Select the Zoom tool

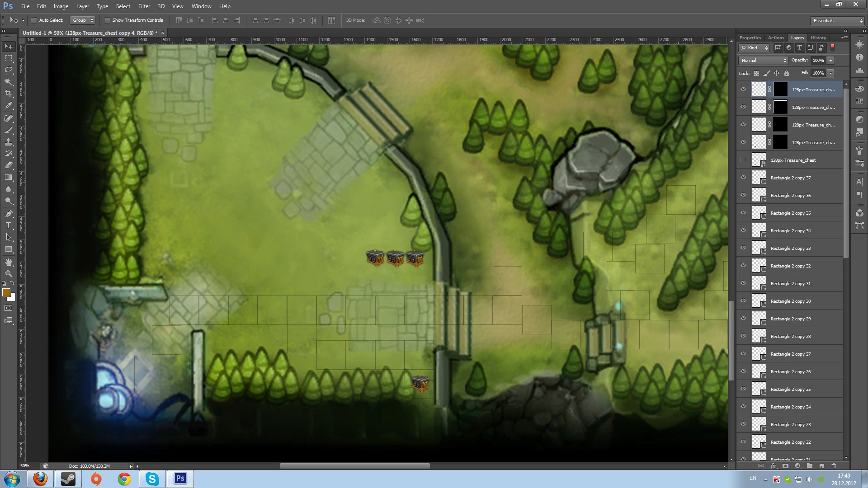9,273
